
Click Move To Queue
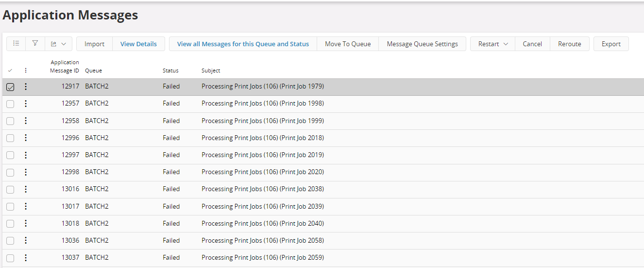pyautogui.click(x=348, y=44)
